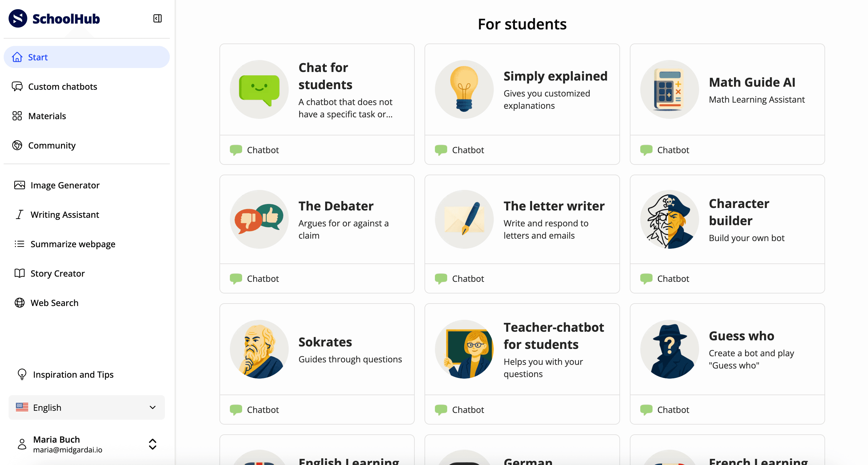Open the Chat for students chatbot
This screenshot has height=465, width=868.
317,89
